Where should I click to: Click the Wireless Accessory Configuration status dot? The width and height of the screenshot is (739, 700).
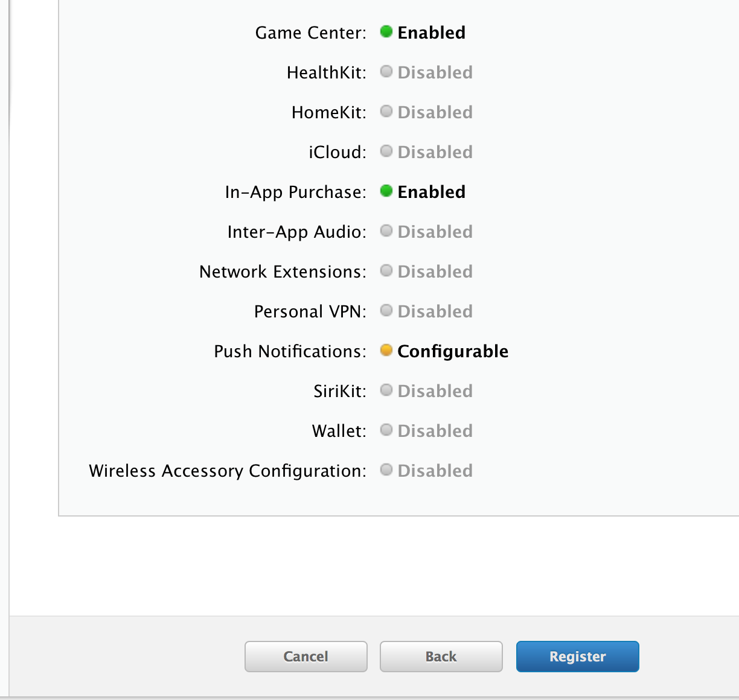click(x=386, y=470)
